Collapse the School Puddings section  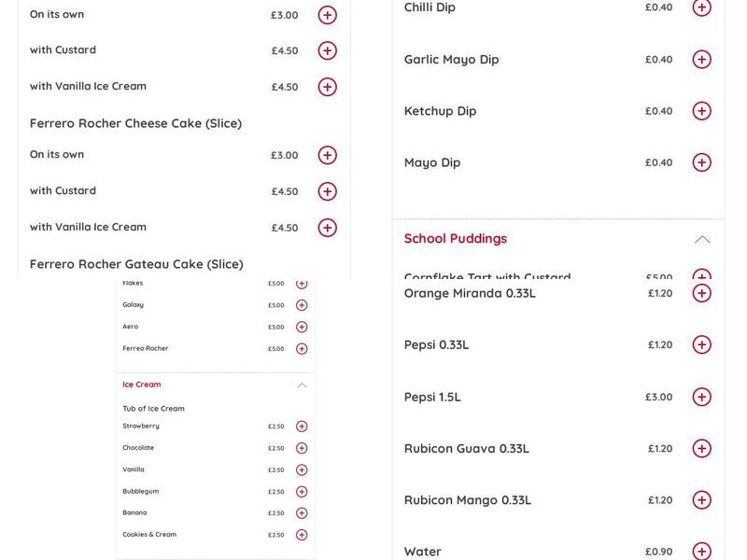tap(702, 238)
